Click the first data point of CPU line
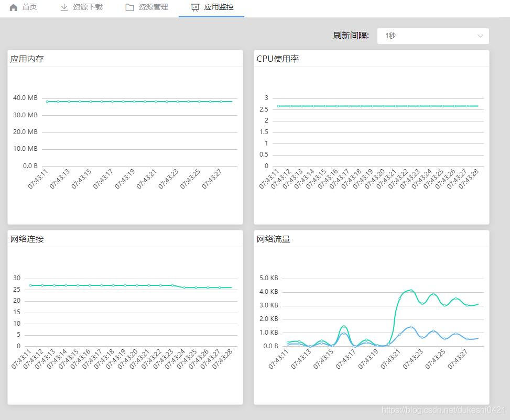The width and height of the screenshot is (510, 420). click(278, 106)
